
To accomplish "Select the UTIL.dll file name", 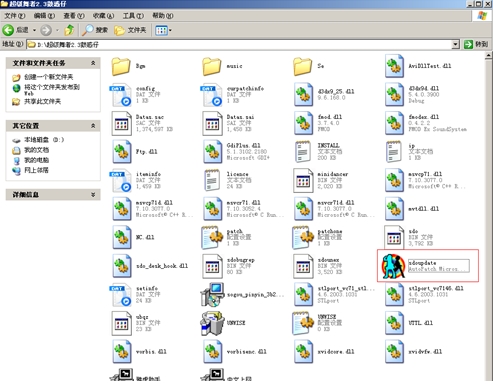I will coord(421,323).
